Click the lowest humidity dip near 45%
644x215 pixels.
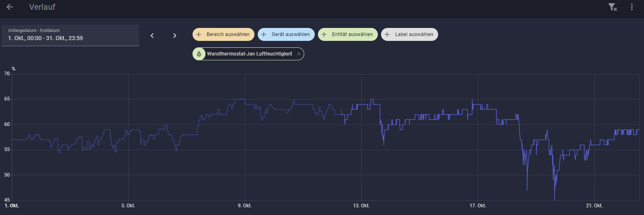pyautogui.click(x=554, y=199)
